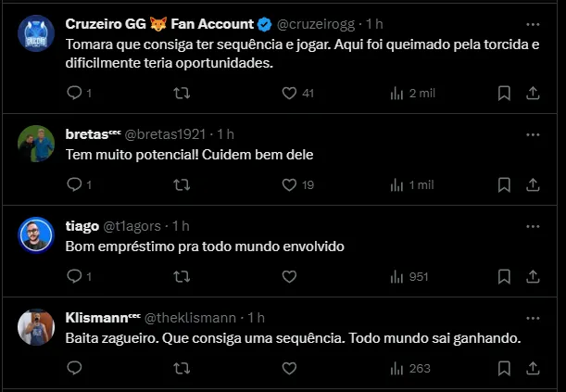The height and width of the screenshot is (392, 566).
Task: Like the Cruzeiro GG tweet with 41 likes
Action: 289,93
